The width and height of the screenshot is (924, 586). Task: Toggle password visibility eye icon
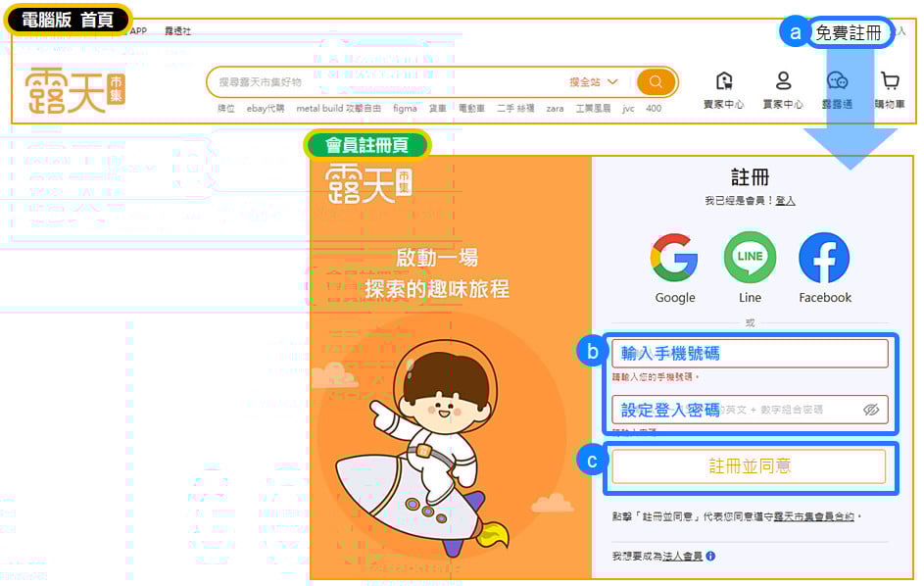[x=871, y=410]
